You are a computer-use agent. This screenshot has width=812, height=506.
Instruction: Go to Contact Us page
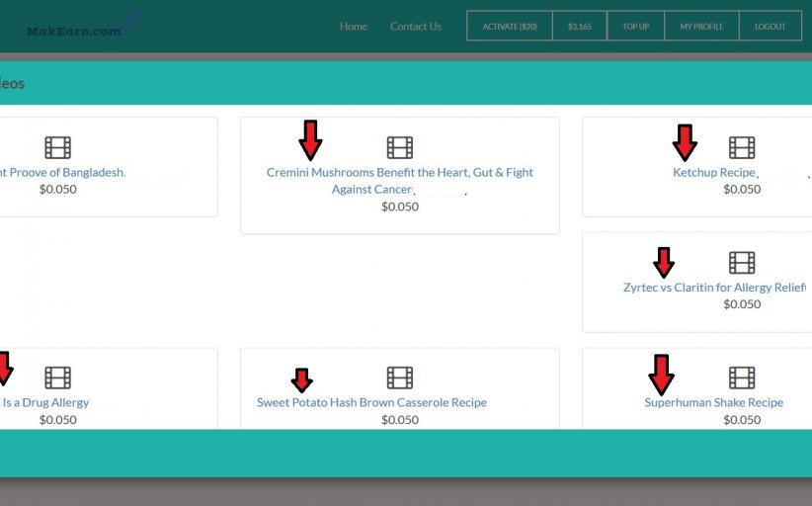(416, 27)
